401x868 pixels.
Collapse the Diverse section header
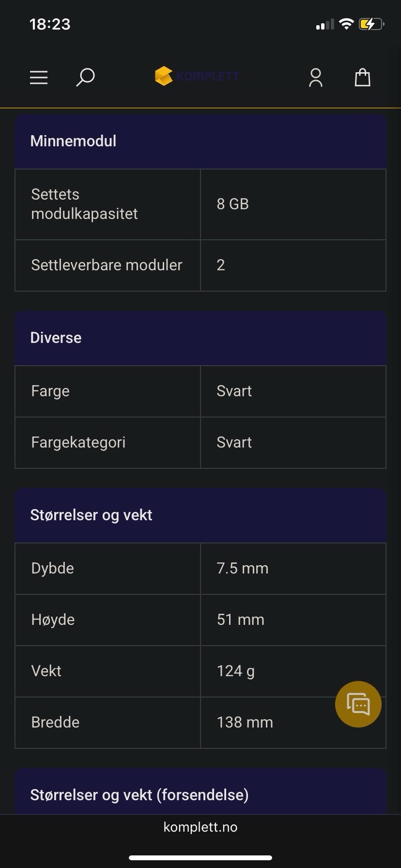click(x=200, y=338)
